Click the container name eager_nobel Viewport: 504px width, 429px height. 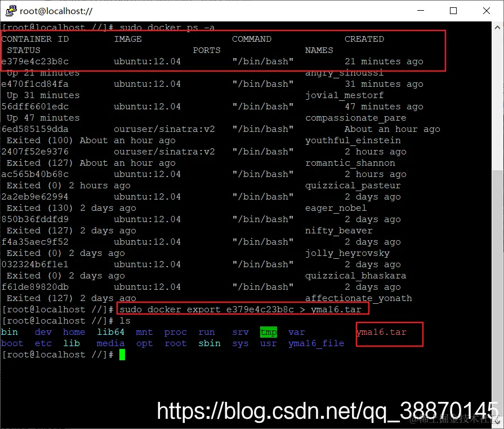click(336, 208)
